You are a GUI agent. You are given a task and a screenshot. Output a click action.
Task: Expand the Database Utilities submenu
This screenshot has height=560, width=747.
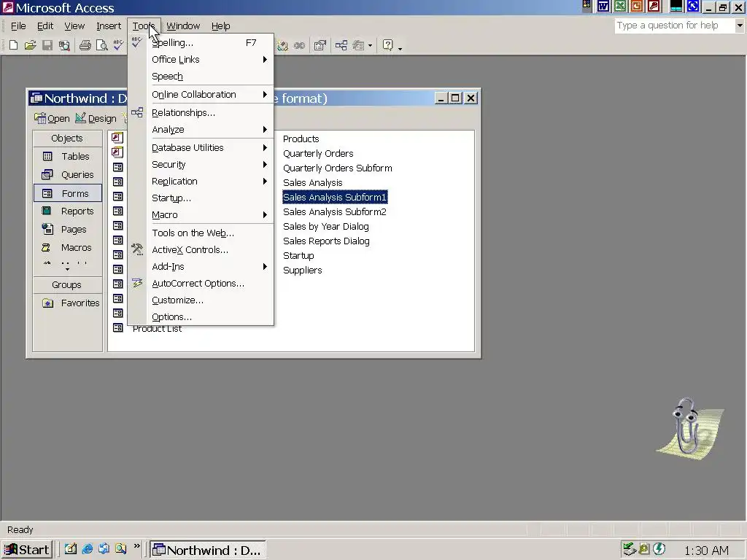(x=201, y=147)
